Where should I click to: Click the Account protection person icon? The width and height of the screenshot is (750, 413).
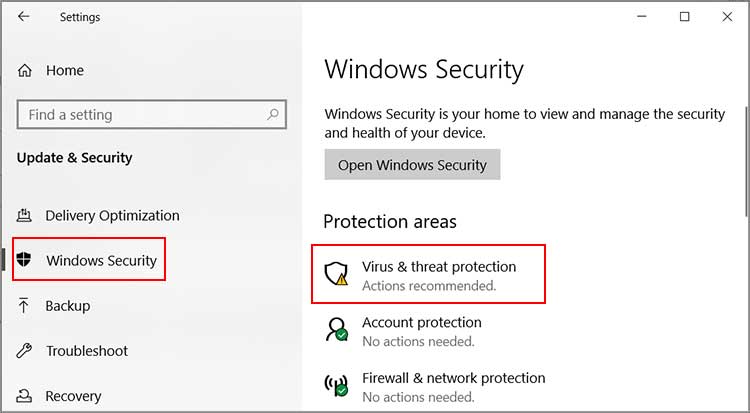click(337, 330)
